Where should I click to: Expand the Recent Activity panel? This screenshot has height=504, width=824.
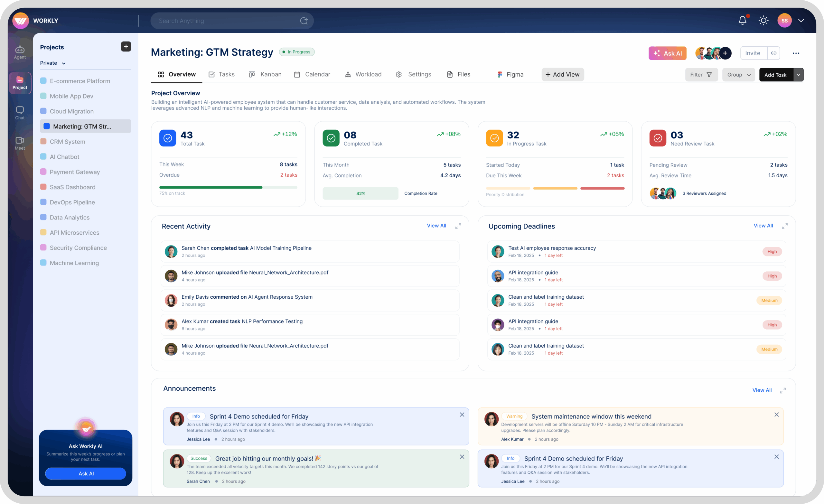click(458, 226)
